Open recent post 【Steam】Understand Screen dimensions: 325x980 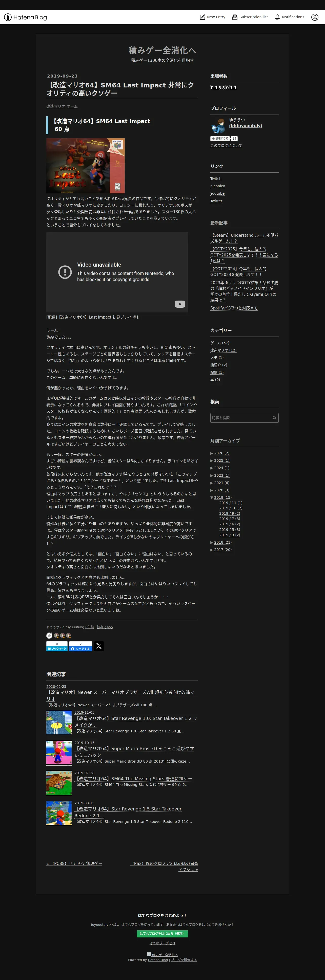point(244,238)
